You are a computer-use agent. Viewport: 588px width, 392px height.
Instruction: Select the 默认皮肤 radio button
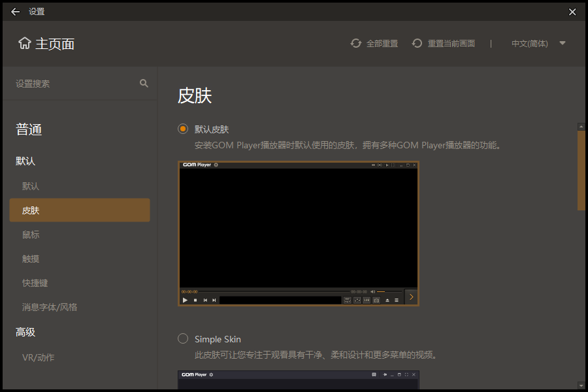(183, 129)
